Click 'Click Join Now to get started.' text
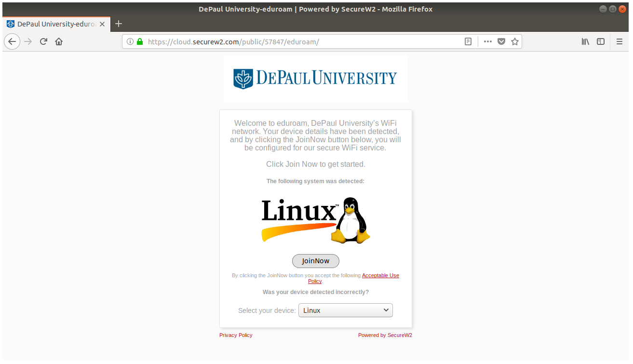Image resolution: width=633 pixels, height=364 pixels. pyautogui.click(x=316, y=164)
